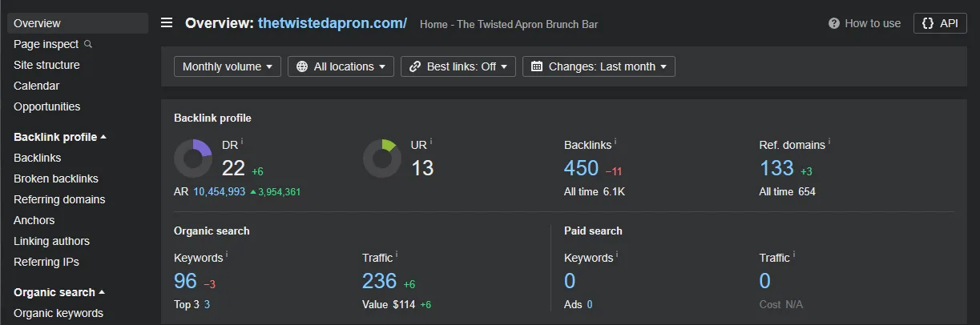
Task: Click the Paid Keywords info icon
Action: click(617, 255)
